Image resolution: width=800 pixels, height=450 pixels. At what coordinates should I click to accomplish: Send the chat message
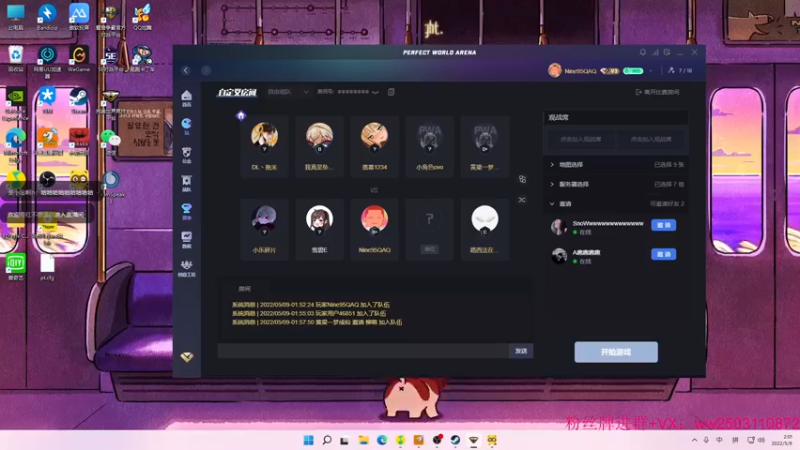(x=520, y=351)
